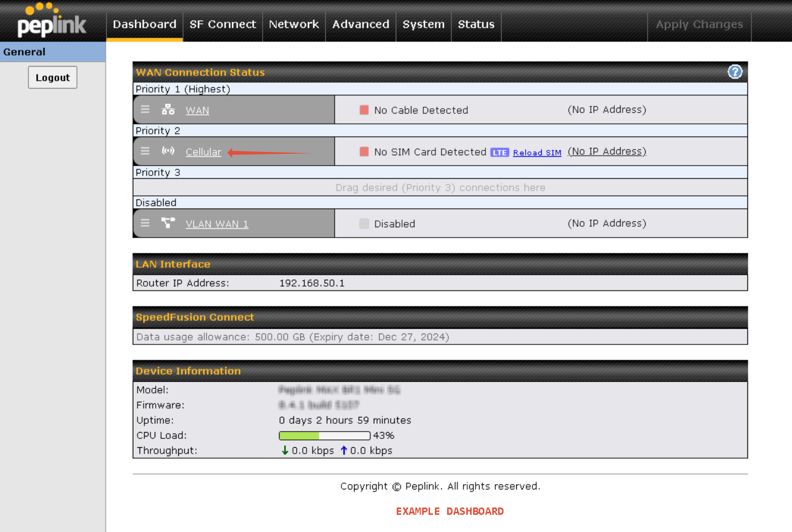Click the SpeedFusion data usage allowance text
792x532 pixels.
(292, 337)
